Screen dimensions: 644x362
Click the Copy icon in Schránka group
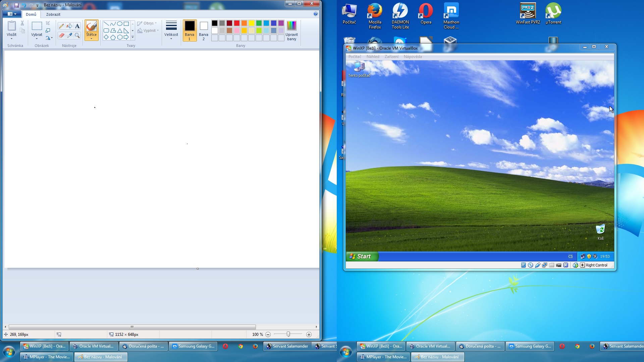click(x=22, y=31)
